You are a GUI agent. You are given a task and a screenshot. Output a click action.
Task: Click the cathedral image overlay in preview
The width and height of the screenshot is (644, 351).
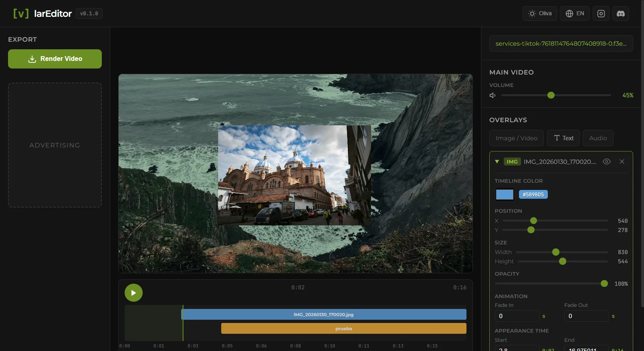coord(295,175)
